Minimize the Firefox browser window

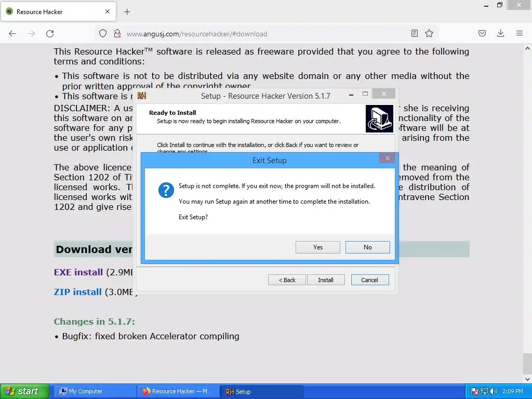coord(486,5)
